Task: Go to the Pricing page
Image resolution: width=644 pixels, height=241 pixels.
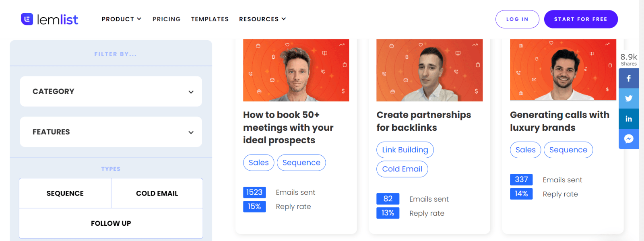Action: 166,19
